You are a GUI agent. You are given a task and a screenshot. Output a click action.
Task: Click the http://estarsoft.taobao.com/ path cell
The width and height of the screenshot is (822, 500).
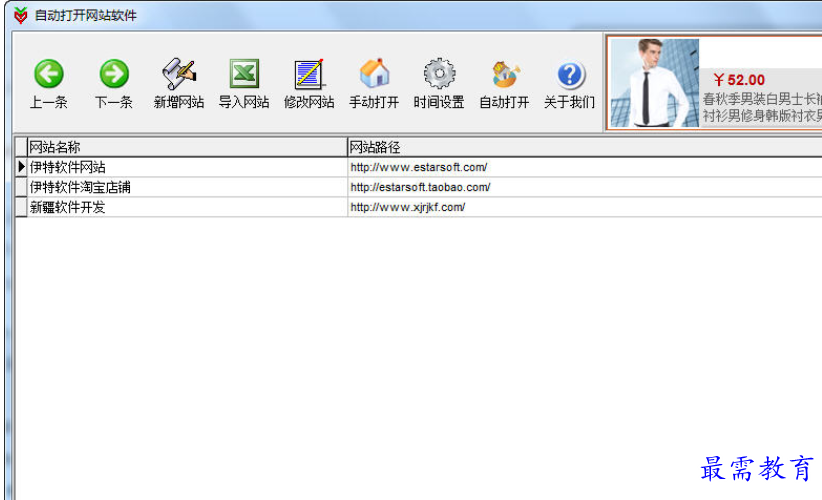[x=585, y=187]
